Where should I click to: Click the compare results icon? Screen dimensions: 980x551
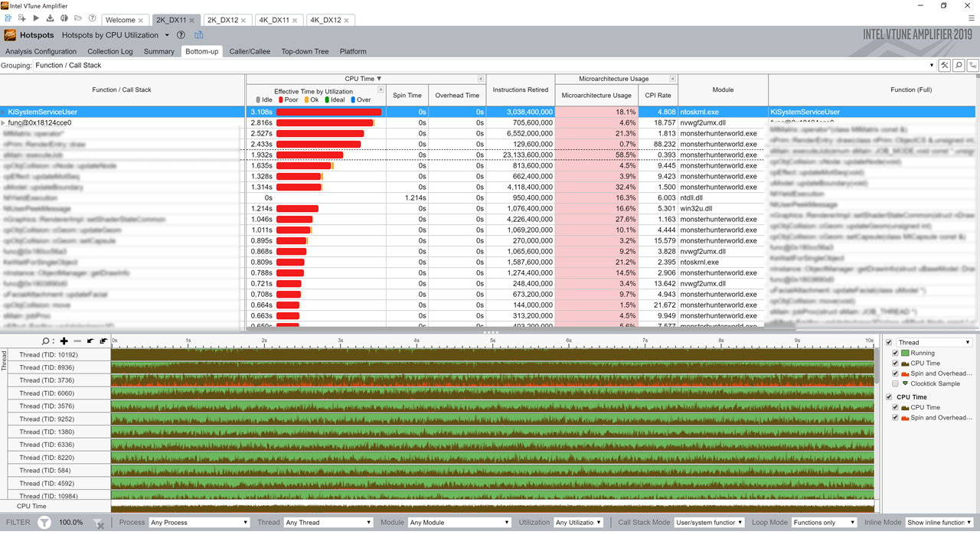coord(64,18)
